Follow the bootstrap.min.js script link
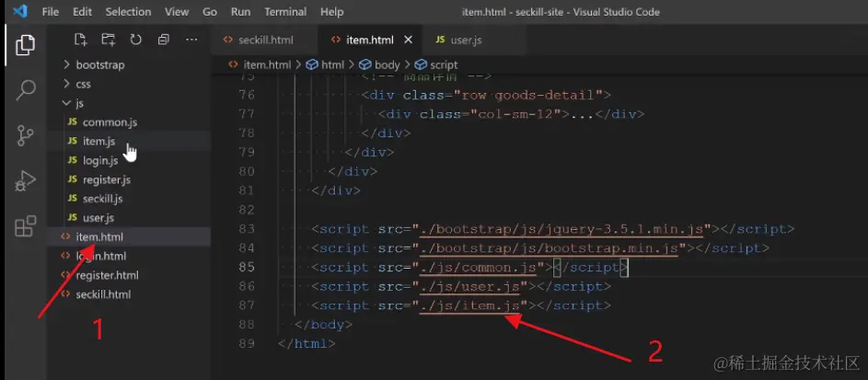This screenshot has width=868, height=380. pyautogui.click(x=549, y=248)
